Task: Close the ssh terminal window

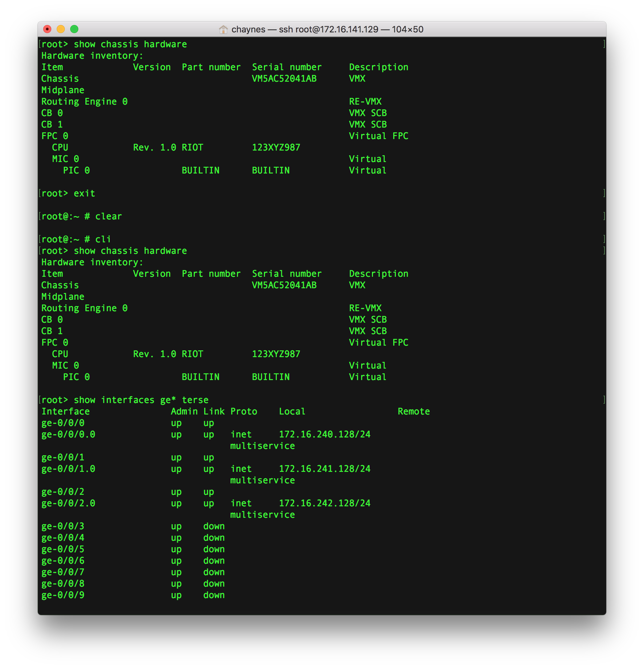Action: tap(48, 29)
